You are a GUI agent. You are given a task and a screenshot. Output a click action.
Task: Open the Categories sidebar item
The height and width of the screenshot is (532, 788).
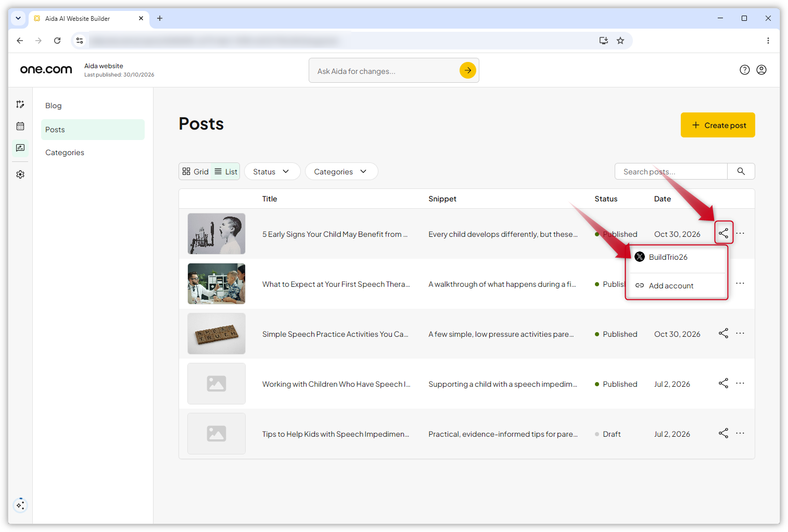tap(93, 153)
